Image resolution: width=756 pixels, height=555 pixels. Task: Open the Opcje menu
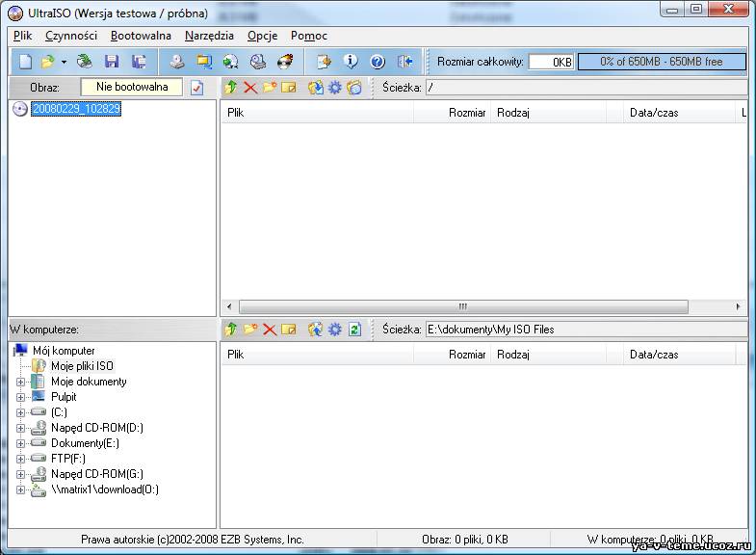(262, 36)
